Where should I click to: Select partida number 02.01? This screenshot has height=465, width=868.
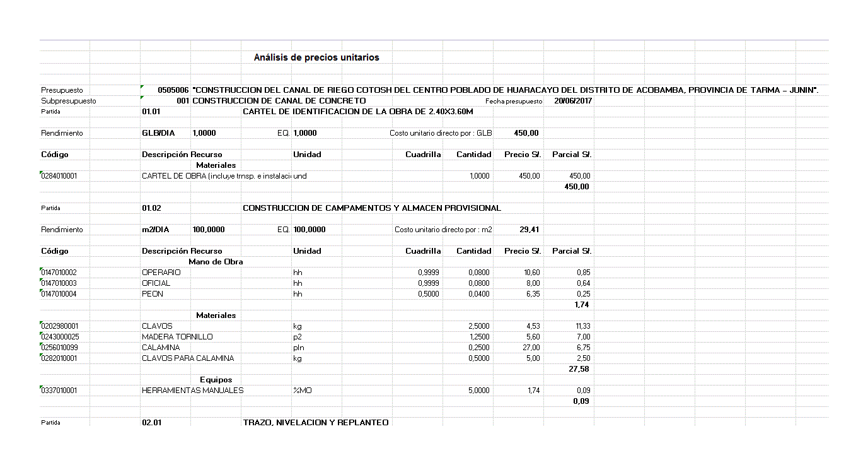(151, 423)
